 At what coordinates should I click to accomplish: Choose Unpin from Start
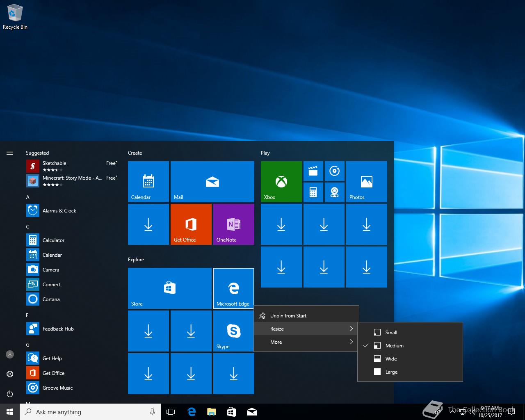point(306,316)
